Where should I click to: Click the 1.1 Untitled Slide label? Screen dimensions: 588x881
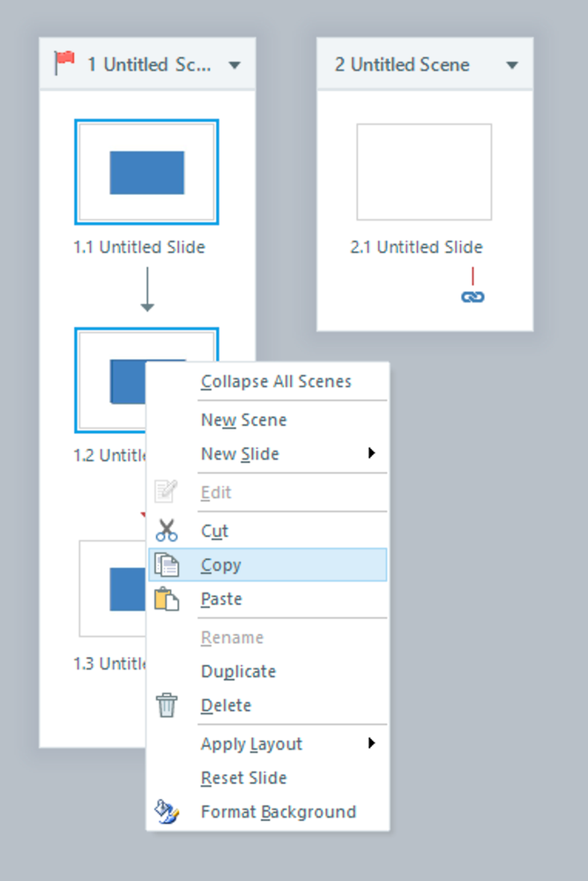click(x=139, y=248)
